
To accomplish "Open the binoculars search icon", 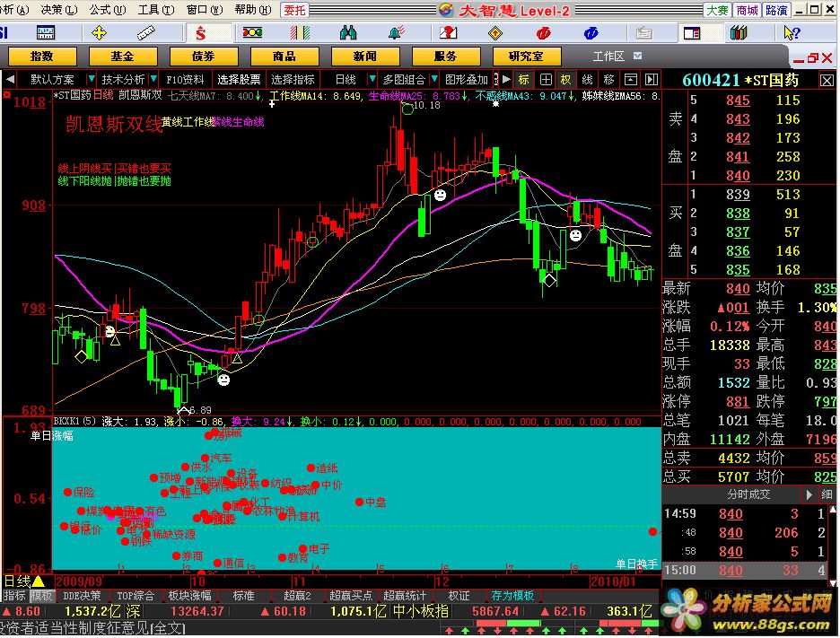I will coord(348,33).
